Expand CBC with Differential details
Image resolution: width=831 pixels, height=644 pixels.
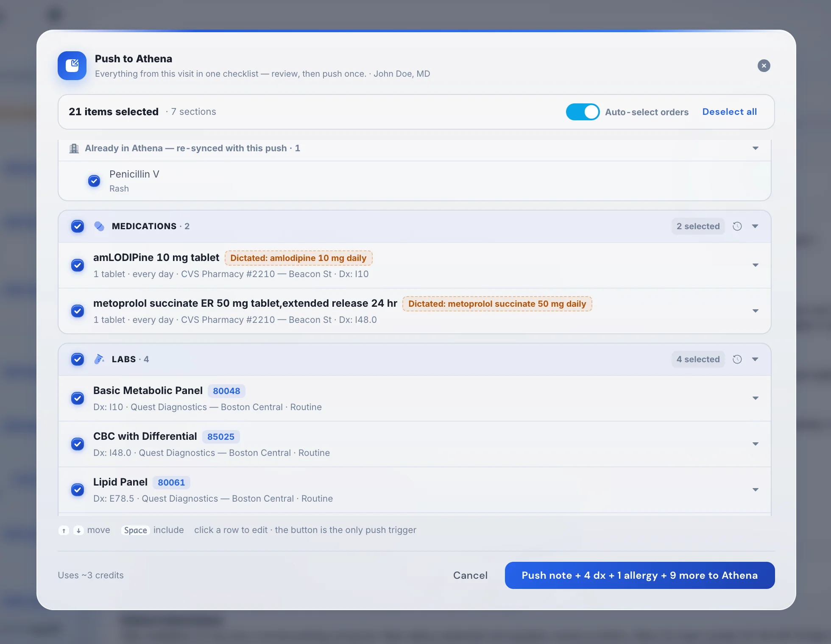click(x=755, y=444)
